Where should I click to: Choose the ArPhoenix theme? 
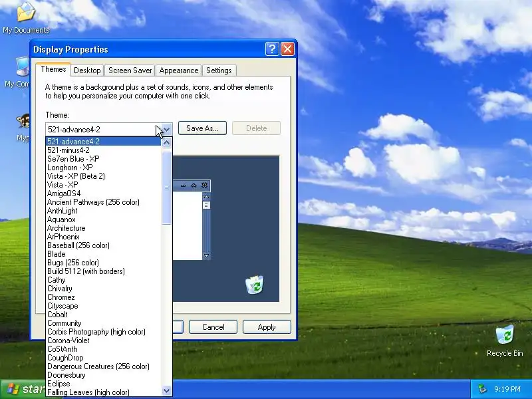104,237
